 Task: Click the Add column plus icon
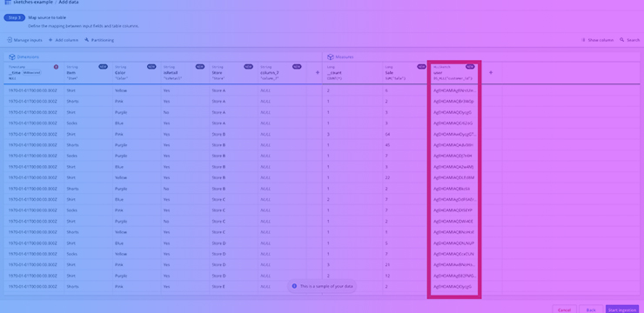tap(50, 40)
